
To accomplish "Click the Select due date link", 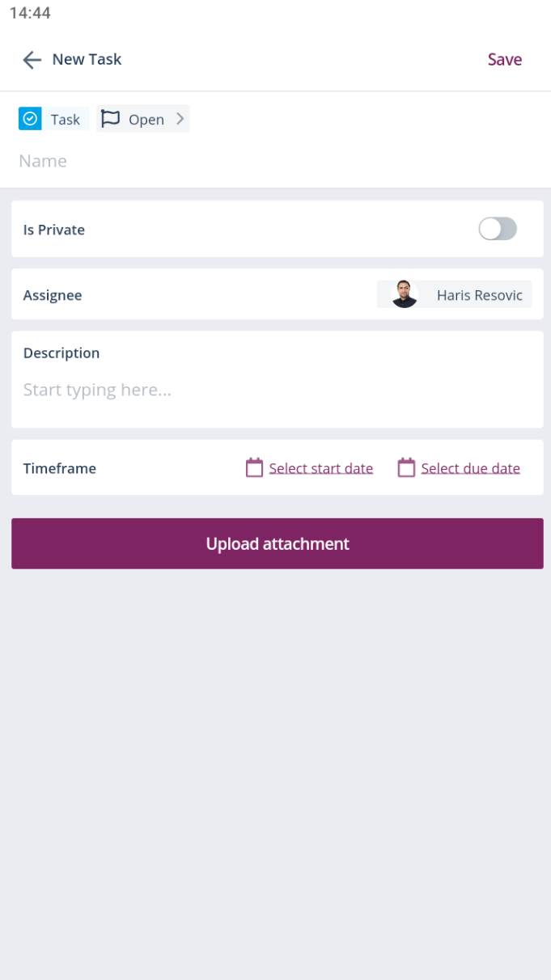I will pos(470,468).
